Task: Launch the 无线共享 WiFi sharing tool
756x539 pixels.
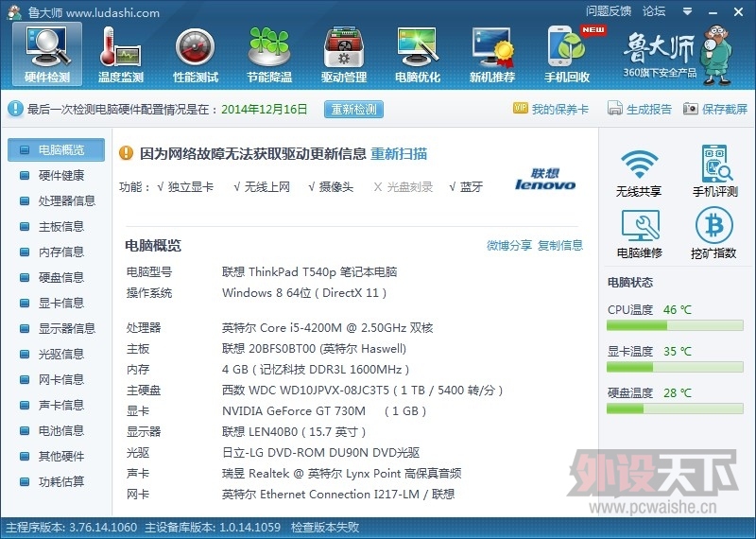Action: point(639,173)
